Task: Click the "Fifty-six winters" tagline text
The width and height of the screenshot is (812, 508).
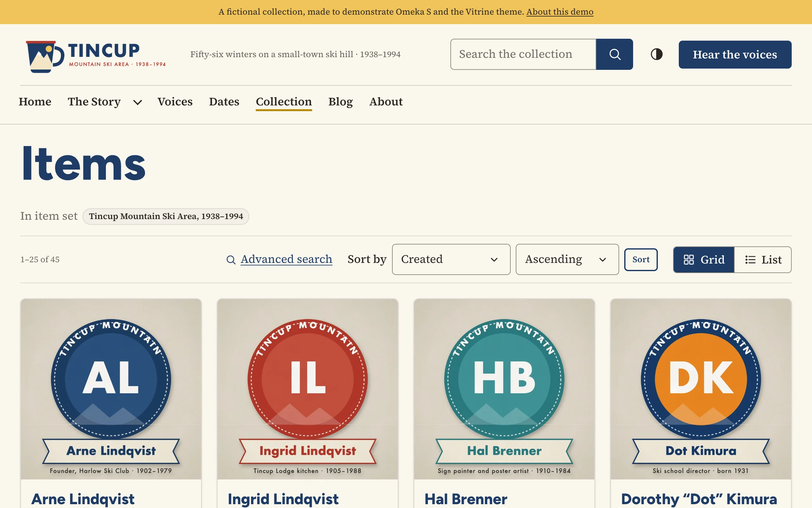Action: point(295,54)
